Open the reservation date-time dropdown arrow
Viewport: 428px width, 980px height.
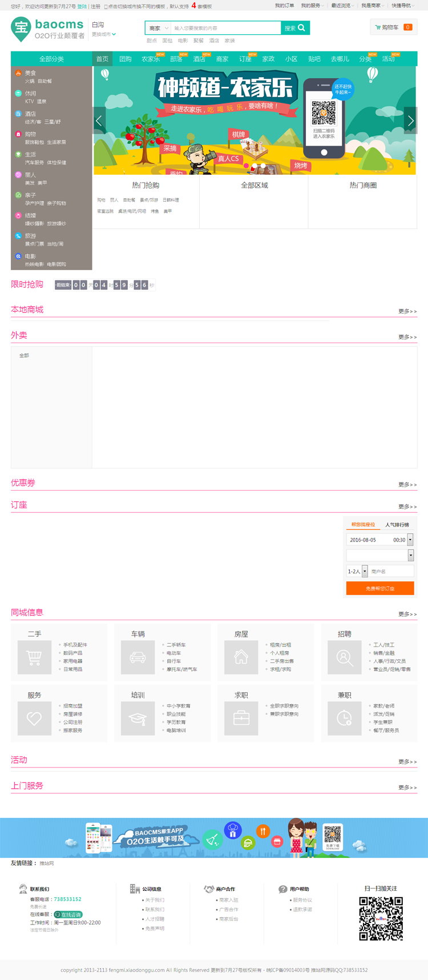pyautogui.click(x=410, y=540)
